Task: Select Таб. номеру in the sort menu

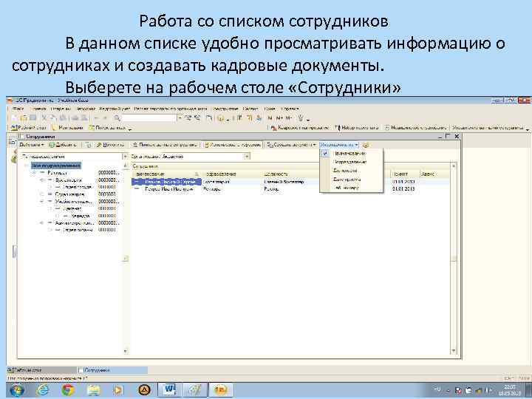Action: (351, 188)
